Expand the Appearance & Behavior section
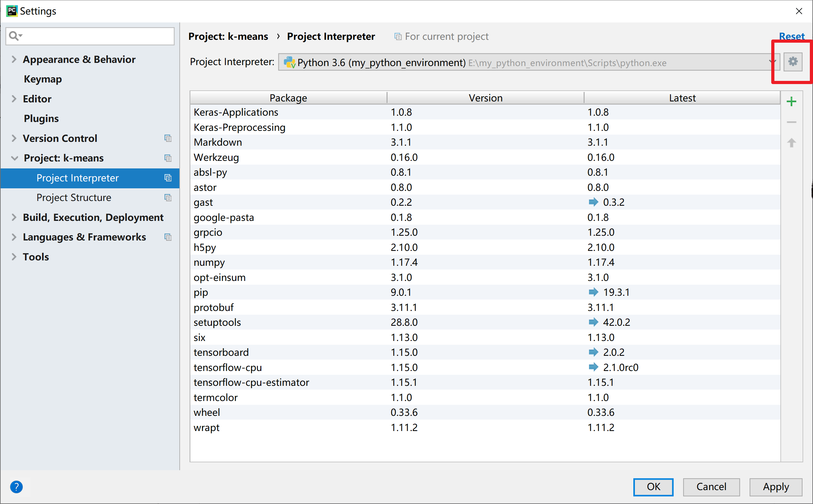 pos(14,59)
